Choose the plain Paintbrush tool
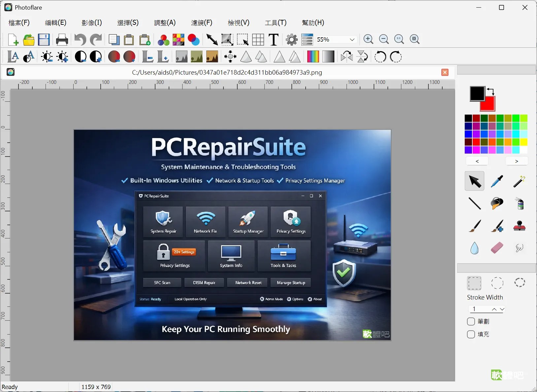The image size is (537, 392). click(475, 226)
